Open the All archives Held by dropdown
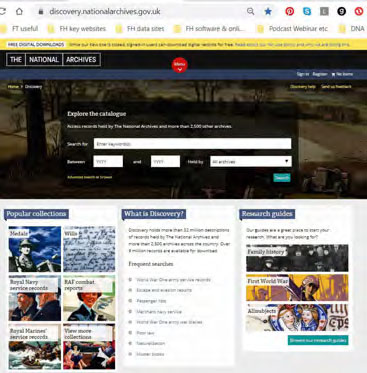Screen dimensions: 367x373 (251, 162)
